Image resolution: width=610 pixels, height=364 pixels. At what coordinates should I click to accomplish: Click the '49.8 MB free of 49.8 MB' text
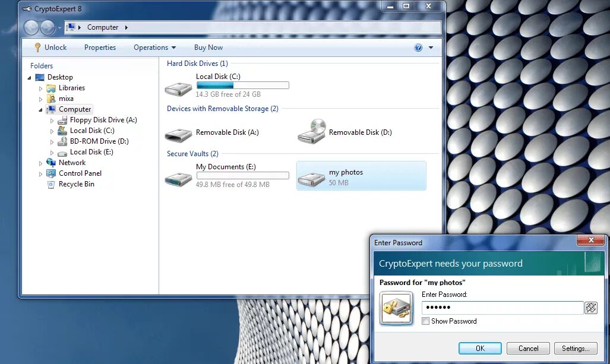tap(233, 184)
